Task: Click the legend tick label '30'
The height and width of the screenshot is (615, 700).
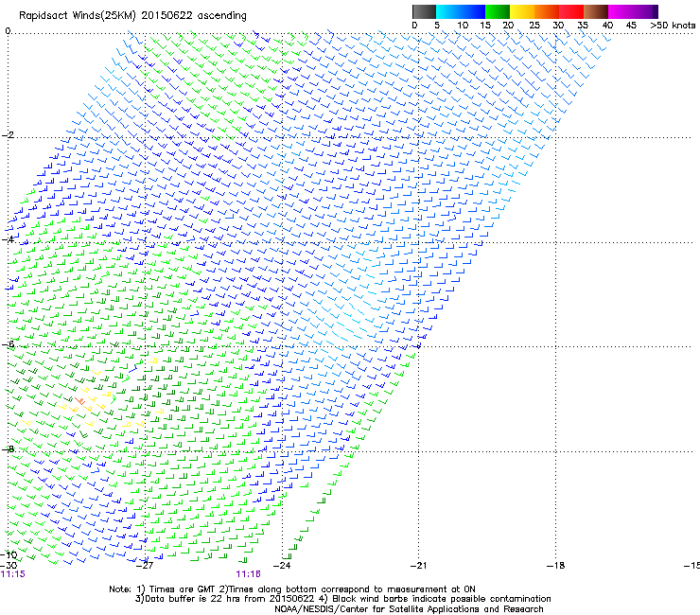Action: tap(558, 26)
